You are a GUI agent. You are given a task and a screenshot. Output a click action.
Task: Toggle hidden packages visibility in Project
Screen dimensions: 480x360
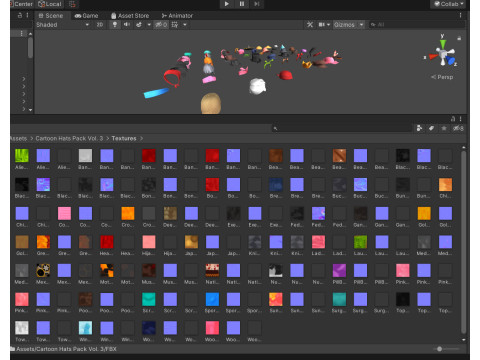pyautogui.click(x=458, y=128)
